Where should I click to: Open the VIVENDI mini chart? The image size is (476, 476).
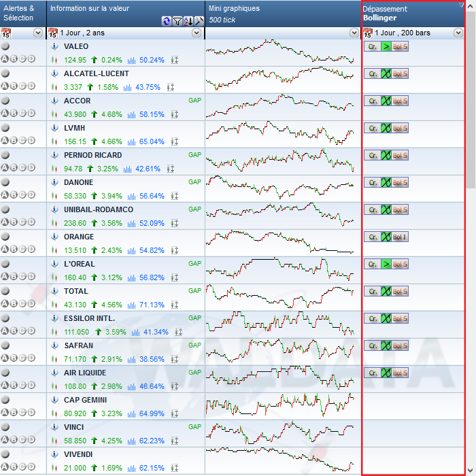coord(280,460)
